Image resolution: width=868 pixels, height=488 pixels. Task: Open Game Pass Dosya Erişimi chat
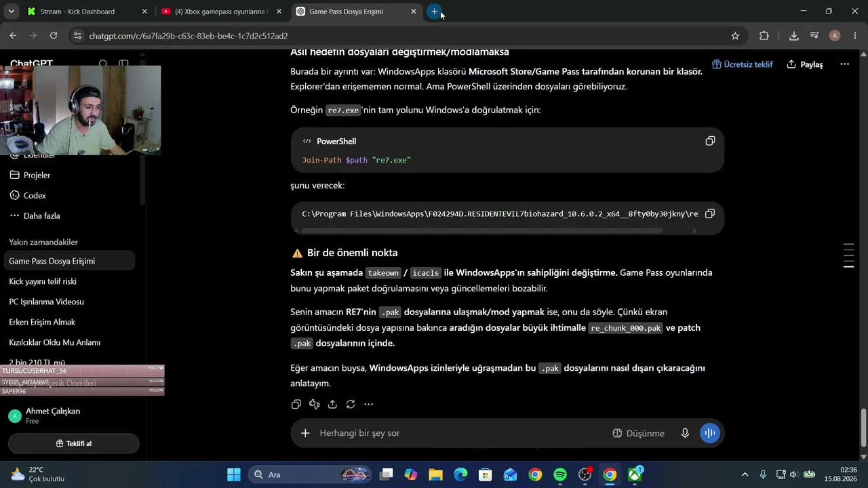[x=71, y=261]
